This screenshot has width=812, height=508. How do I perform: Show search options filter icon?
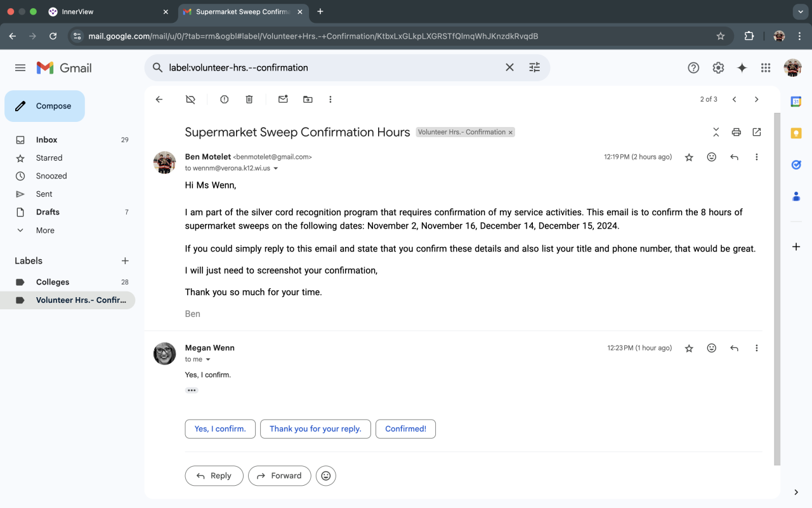tap(534, 67)
